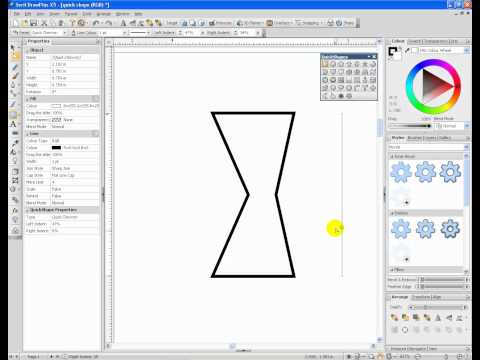Select the QuickShape tool in the toolbox

coord(14,115)
